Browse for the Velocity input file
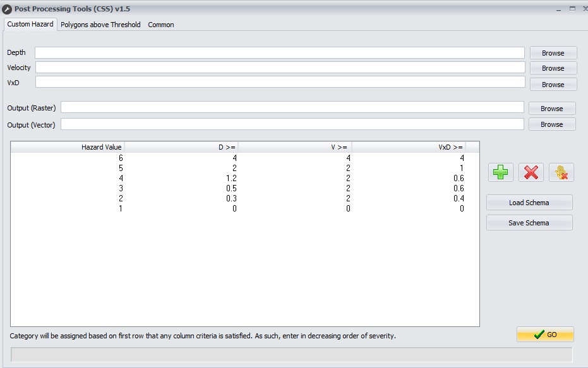 pos(553,68)
